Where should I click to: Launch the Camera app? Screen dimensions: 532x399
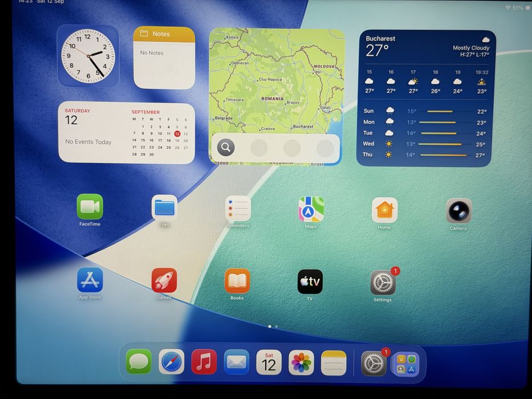click(458, 211)
